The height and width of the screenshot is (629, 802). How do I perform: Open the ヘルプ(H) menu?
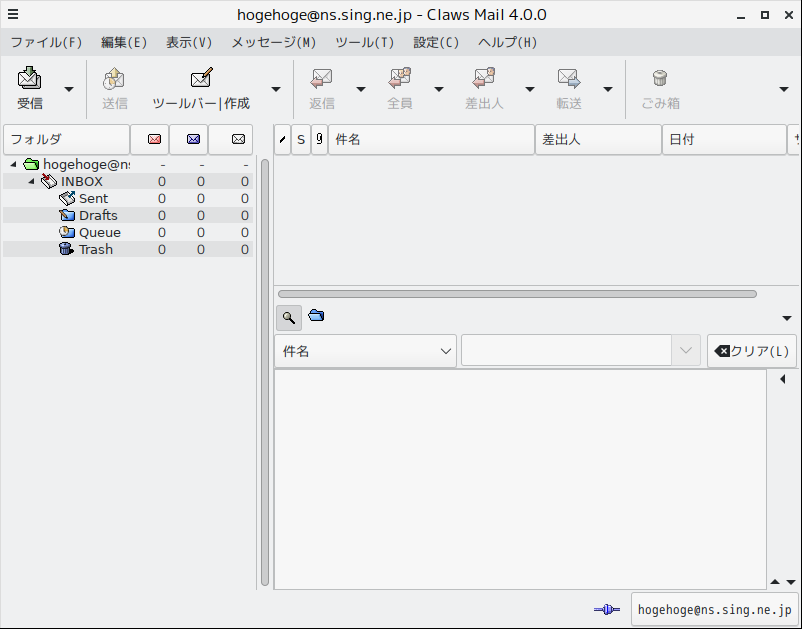507,42
